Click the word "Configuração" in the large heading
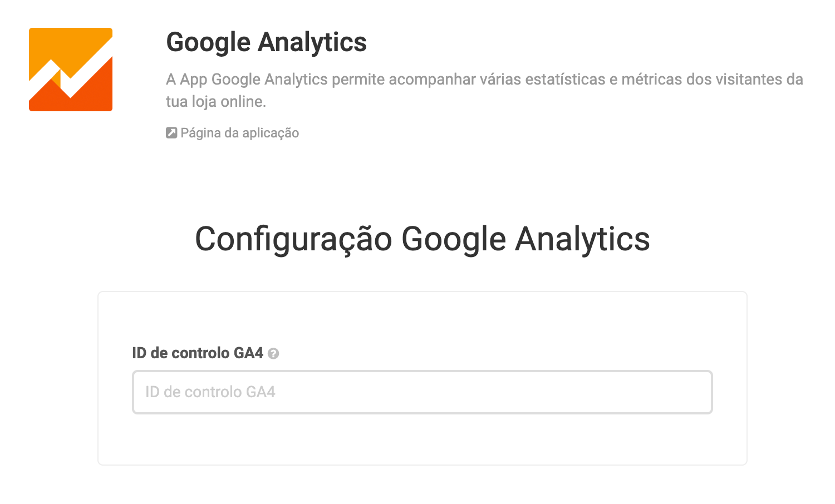Screen dimensions: 835x504 [x=294, y=239]
